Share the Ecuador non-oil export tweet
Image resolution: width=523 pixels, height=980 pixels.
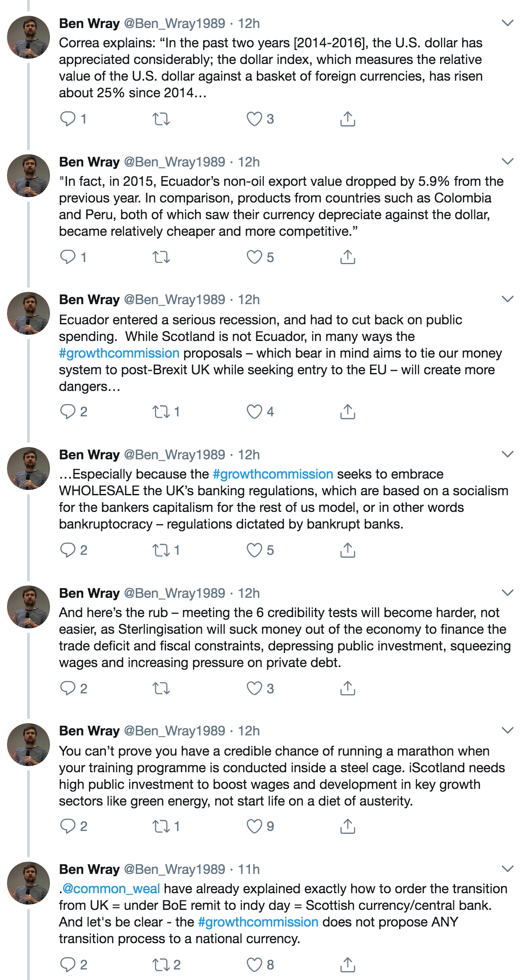(347, 257)
